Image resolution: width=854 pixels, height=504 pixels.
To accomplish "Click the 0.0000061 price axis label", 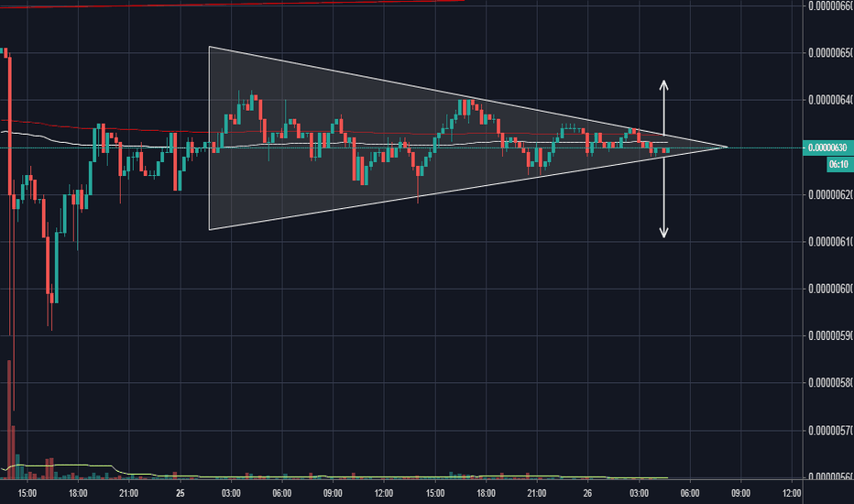I will tap(830, 241).
